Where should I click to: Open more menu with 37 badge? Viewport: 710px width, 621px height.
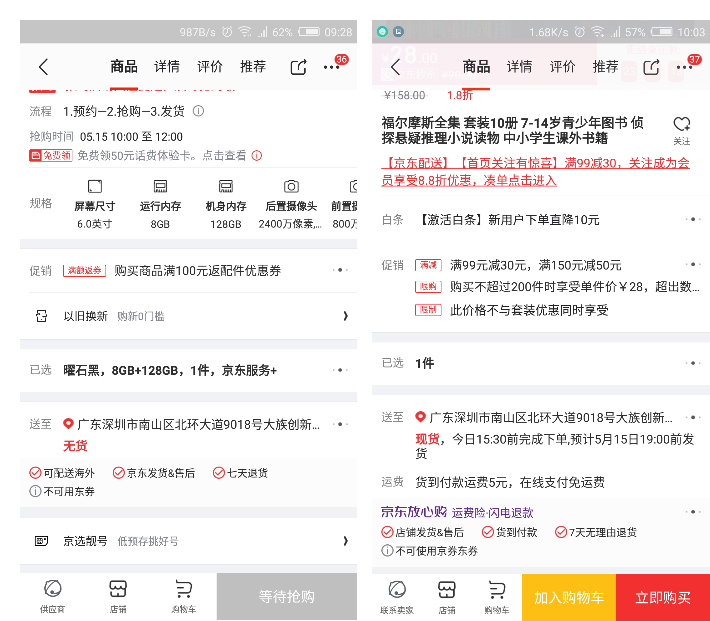pos(685,67)
